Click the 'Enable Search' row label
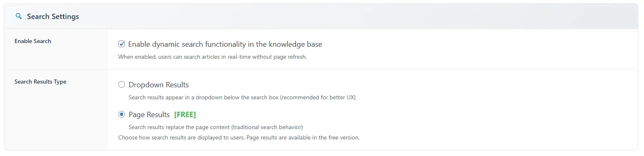Screen dimensions: 644x156 [x=33, y=41]
